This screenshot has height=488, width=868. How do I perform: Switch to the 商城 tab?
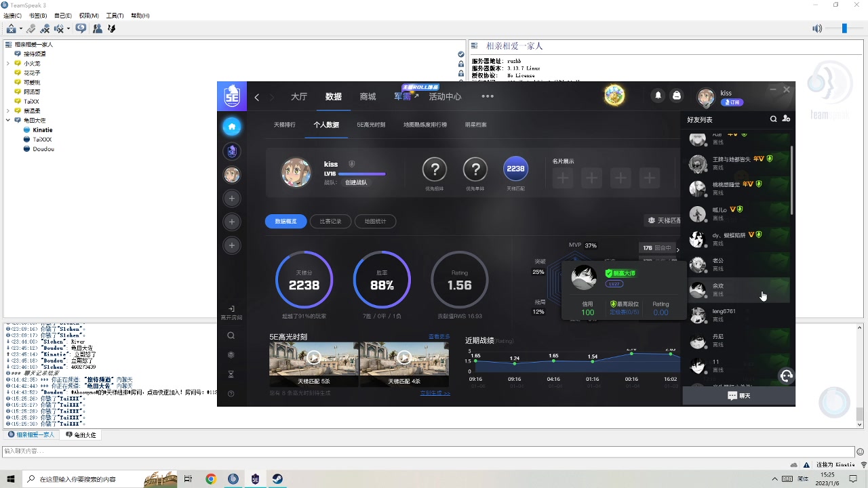(368, 96)
